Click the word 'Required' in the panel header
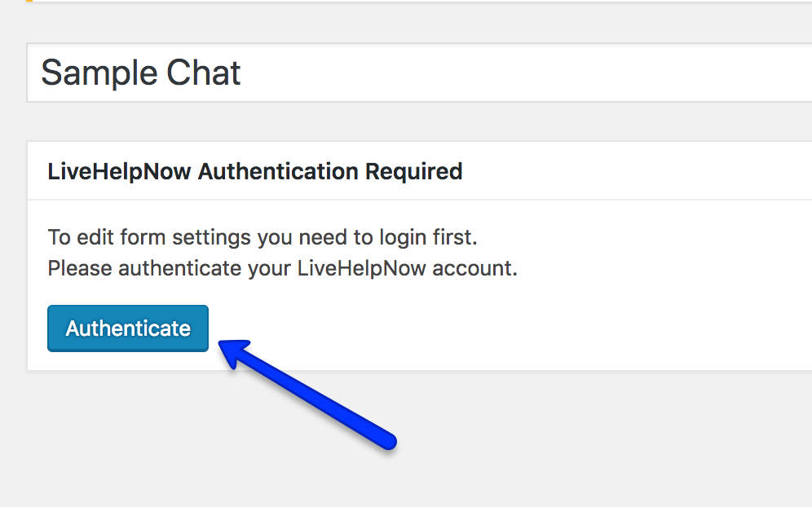812x507 pixels. tap(414, 172)
